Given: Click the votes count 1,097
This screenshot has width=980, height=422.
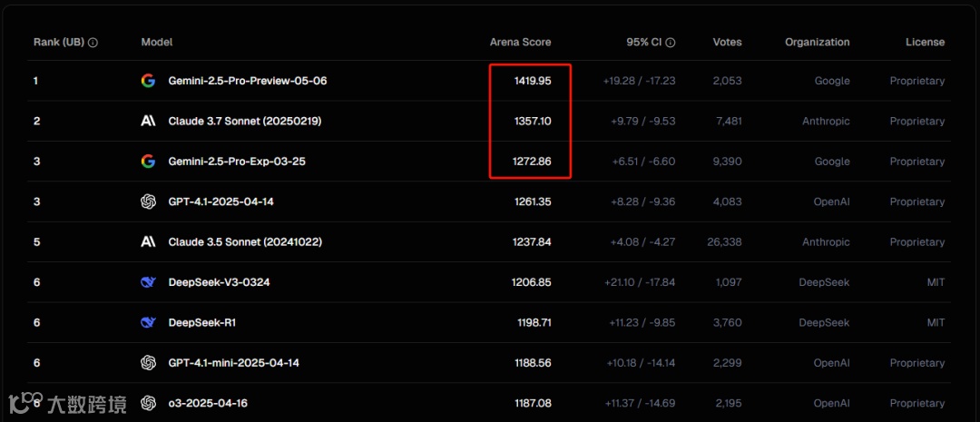Looking at the screenshot, I should point(729,282).
